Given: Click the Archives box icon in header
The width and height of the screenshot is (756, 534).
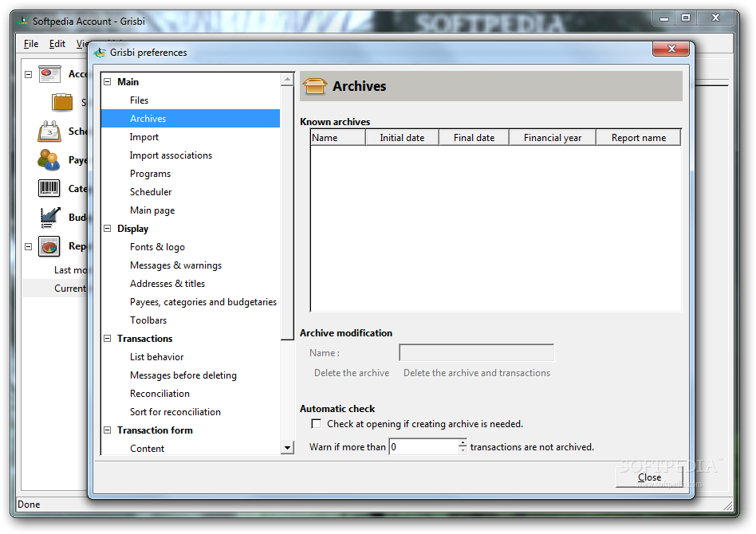Looking at the screenshot, I should click(x=315, y=86).
